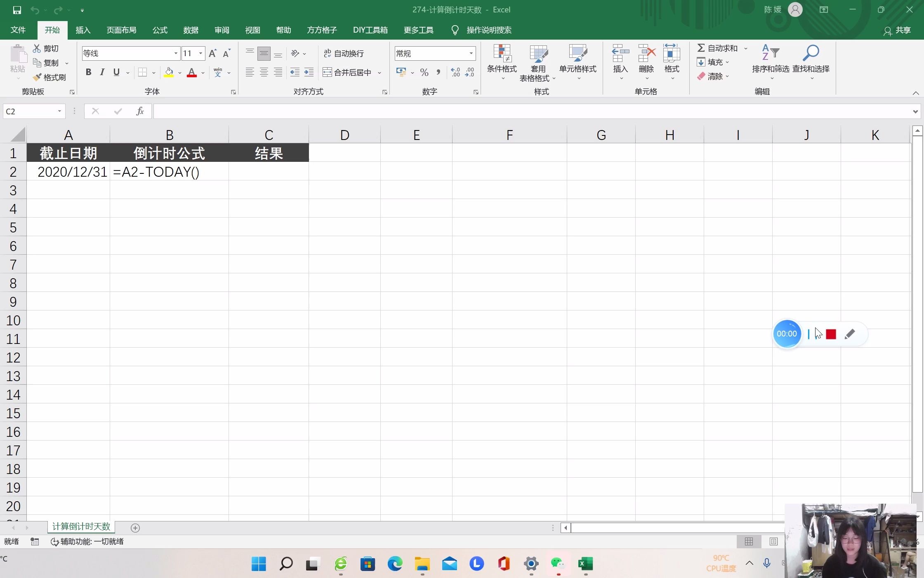Click the Increase Font Size icon
Screen dimensions: 924x578
212,53
